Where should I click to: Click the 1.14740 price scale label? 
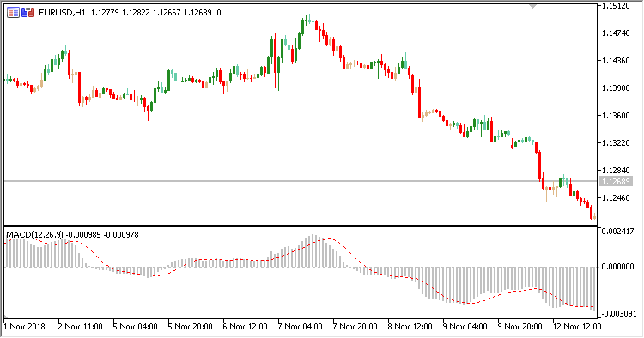click(616, 33)
